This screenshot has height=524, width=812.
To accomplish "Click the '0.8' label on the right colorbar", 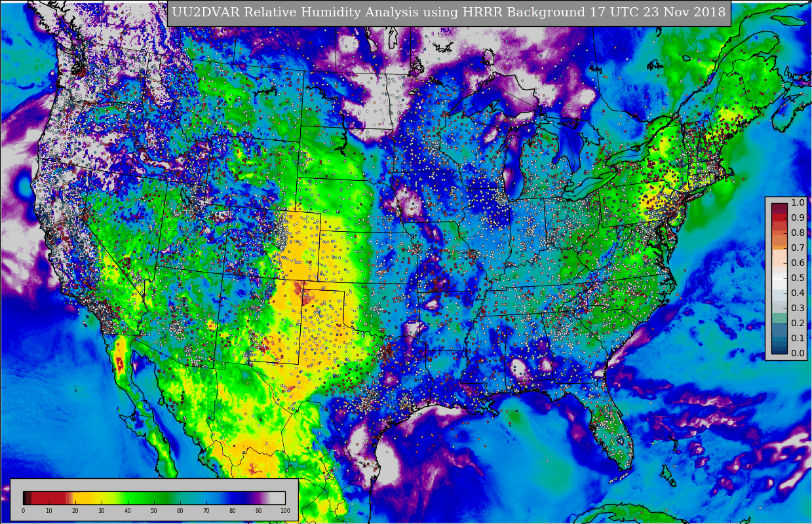I will point(798,233).
